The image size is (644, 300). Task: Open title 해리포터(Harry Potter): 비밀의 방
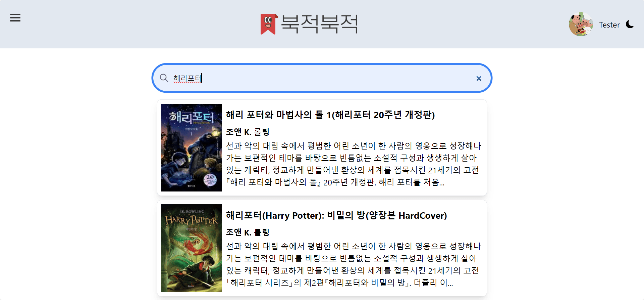click(x=336, y=215)
